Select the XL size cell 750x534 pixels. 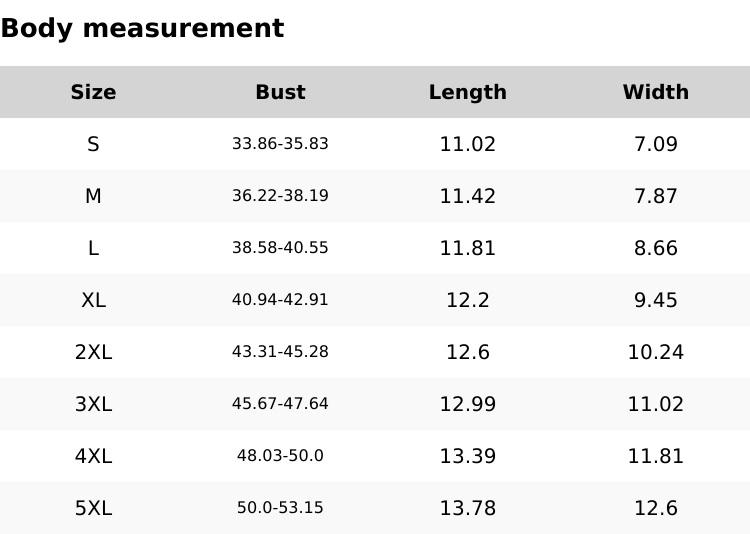pyautogui.click(x=93, y=300)
